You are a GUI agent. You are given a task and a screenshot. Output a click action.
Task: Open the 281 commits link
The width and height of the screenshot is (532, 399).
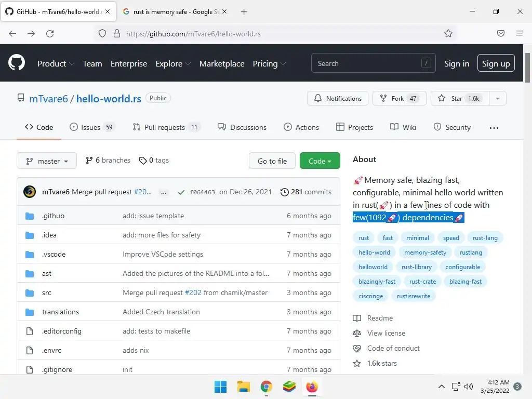305,192
